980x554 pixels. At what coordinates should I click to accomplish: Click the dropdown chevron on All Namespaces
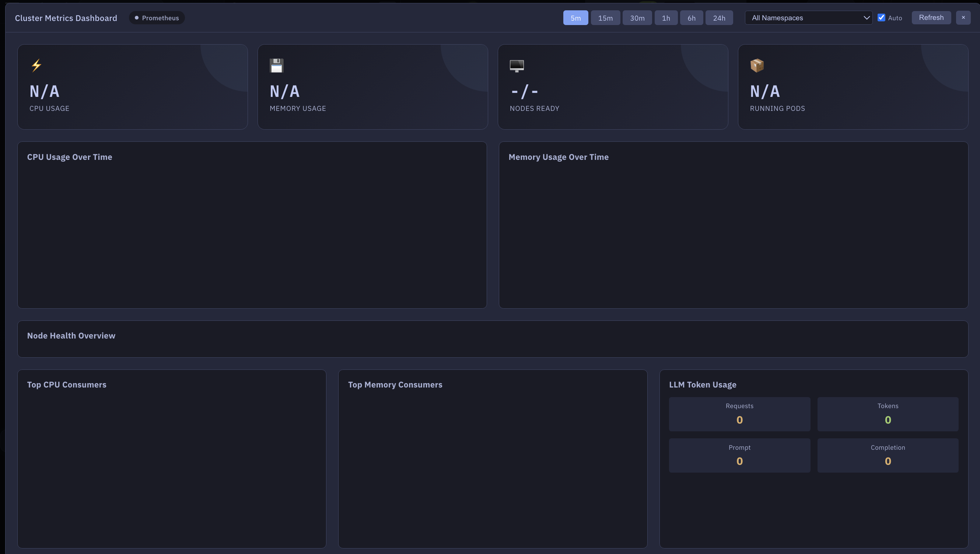tap(867, 18)
